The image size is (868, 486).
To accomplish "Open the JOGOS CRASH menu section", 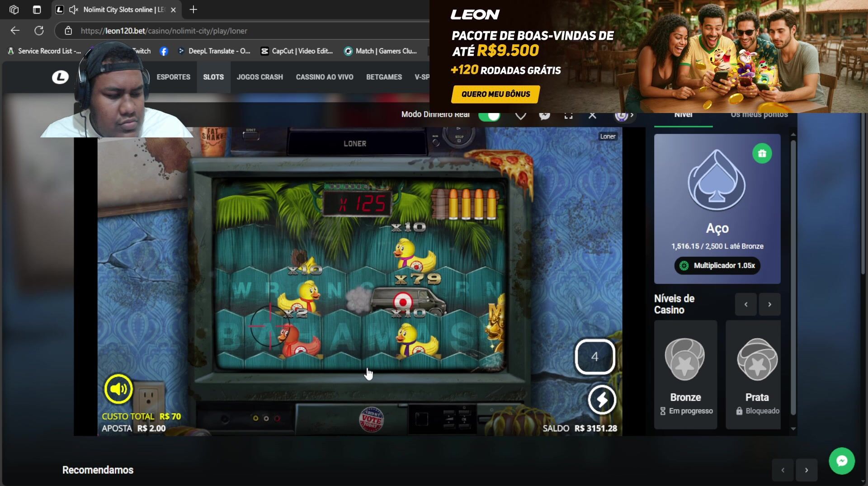I will pyautogui.click(x=260, y=77).
